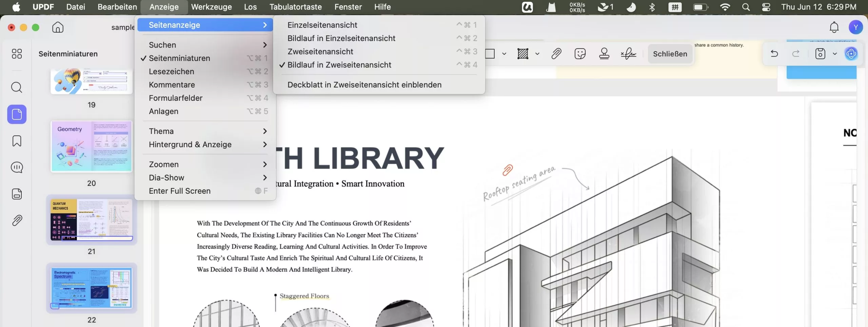Click the paperclip annotation on the document
This screenshot has width=868, height=327.
tap(508, 170)
